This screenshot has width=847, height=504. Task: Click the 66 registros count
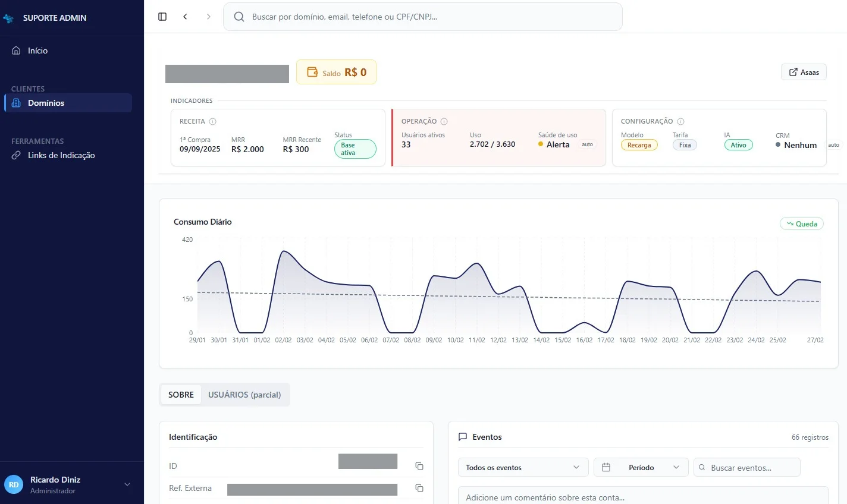click(810, 437)
